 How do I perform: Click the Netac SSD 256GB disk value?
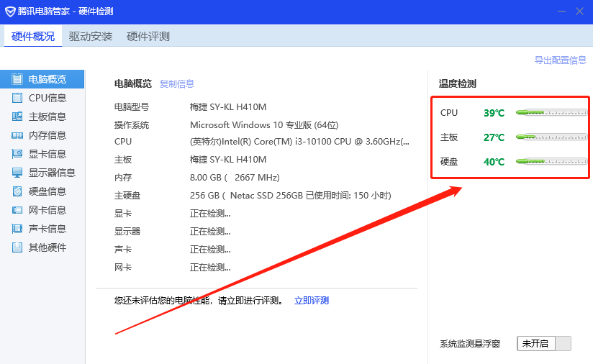coord(291,196)
